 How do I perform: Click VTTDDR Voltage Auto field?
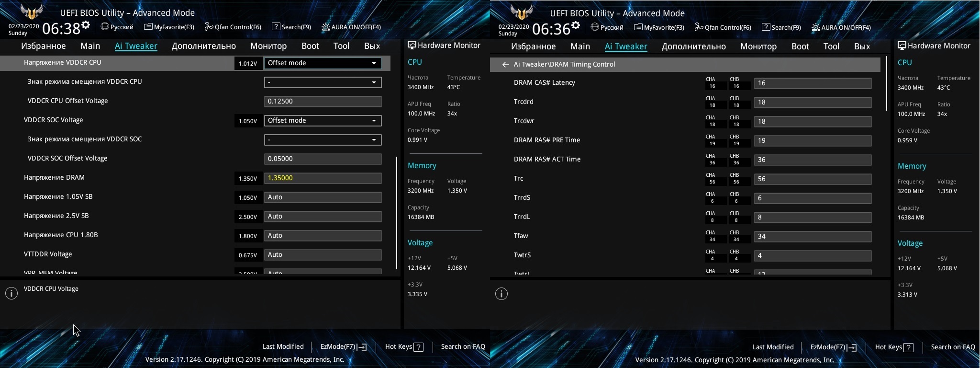point(323,254)
